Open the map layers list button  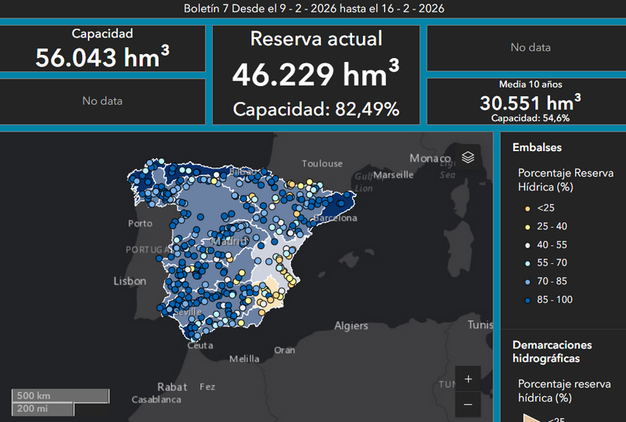[x=468, y=157]
